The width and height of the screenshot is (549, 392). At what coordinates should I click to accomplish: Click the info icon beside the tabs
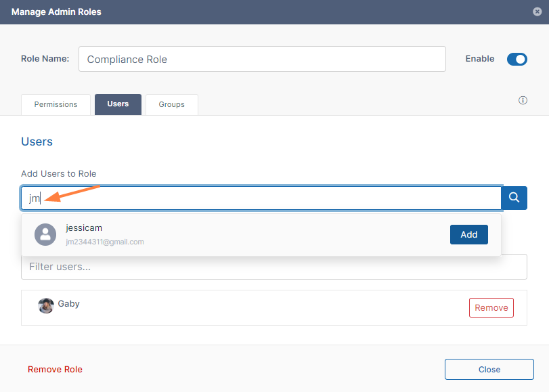[523, 100]
